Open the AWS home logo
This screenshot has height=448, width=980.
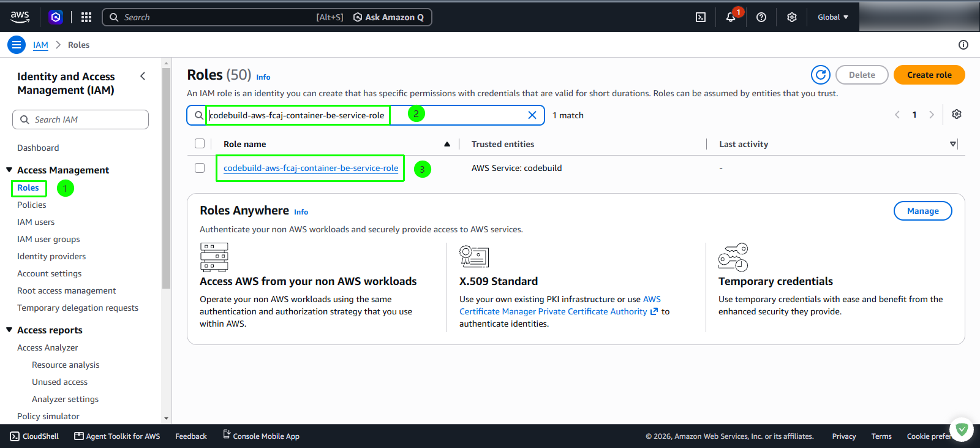[20, 17]
